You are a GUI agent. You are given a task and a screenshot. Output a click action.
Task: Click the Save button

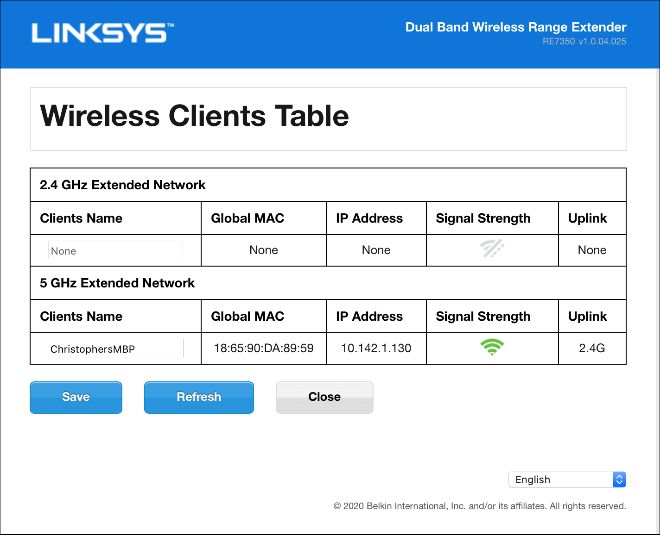pyautogui.click(x=76, y=397)
